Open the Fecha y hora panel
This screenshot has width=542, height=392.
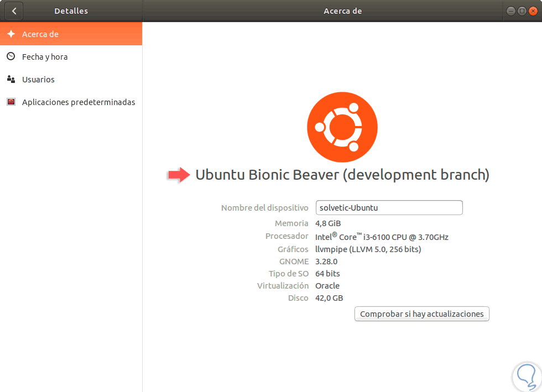71,57
